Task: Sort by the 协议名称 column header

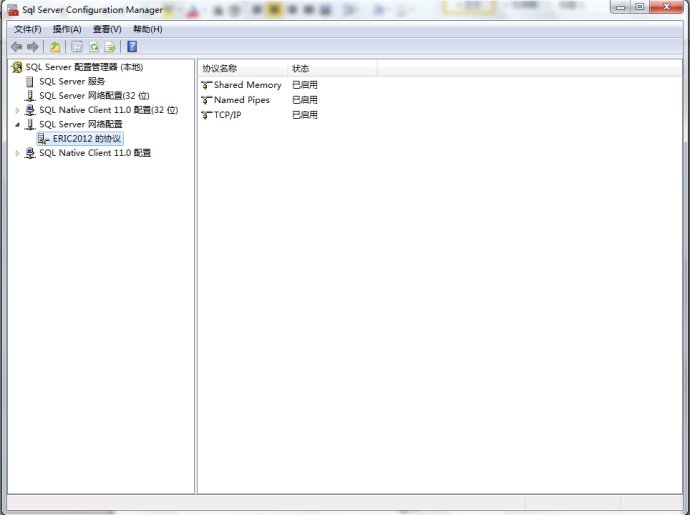Action: click(243, 69)
